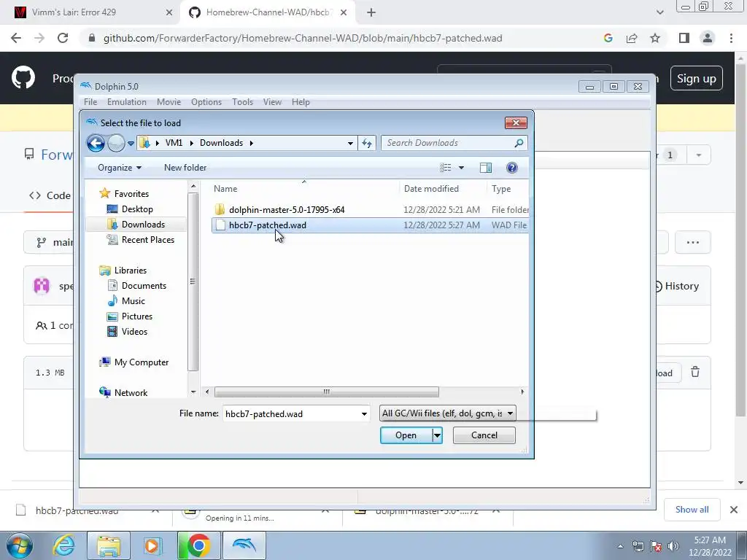The height and width of the screenshot is (560, 747).
Task: Click GitHub Sign up button
Action: pyautogui.click(x=696, y=79)
